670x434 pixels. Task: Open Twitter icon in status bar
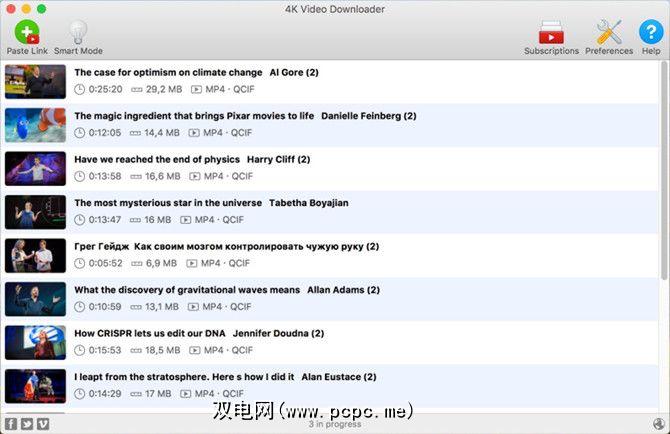click(27, 424)
